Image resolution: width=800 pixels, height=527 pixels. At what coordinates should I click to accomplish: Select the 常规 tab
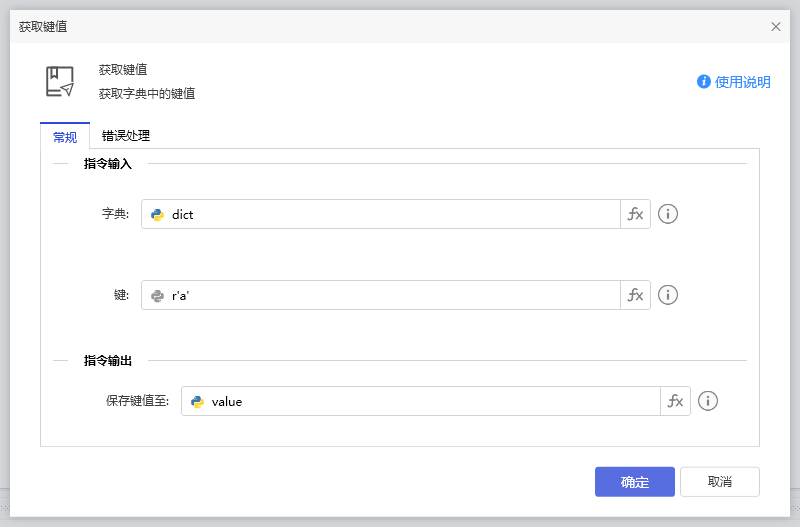[x=65, y=137]
